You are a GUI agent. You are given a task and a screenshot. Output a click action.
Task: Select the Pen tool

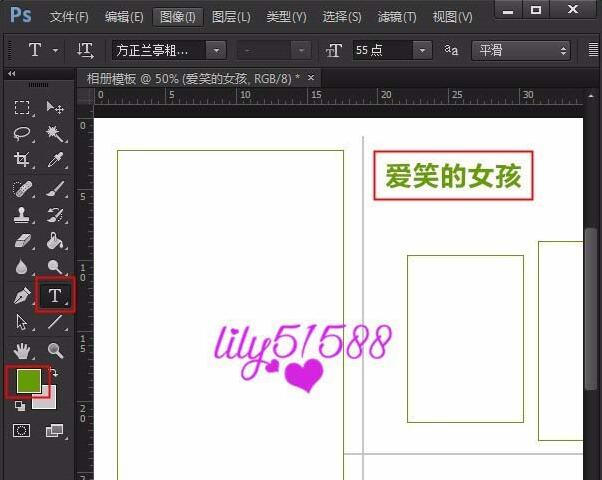coord(22,296)
